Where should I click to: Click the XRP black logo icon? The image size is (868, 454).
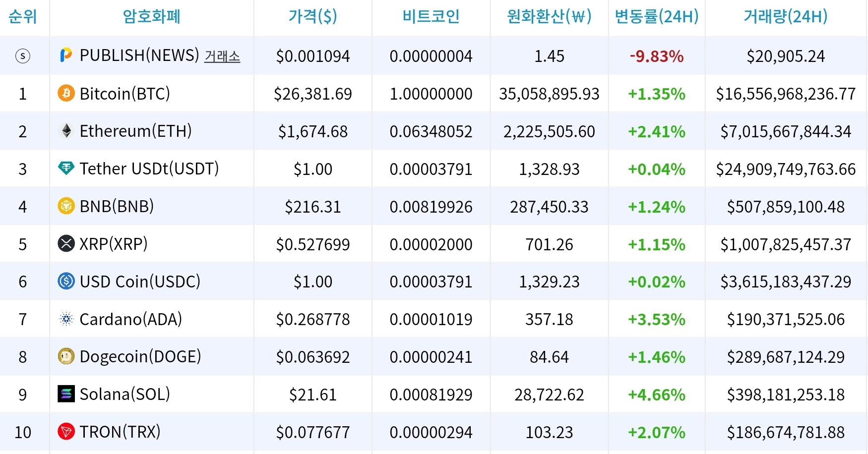pyautogui.click(x=66, y=243)
